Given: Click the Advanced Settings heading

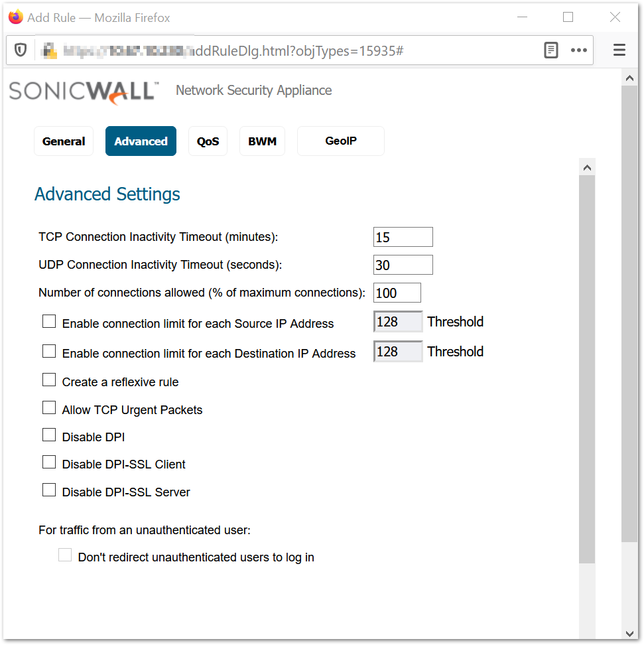Looking at the screenshot, I should [x=107, y=194].
